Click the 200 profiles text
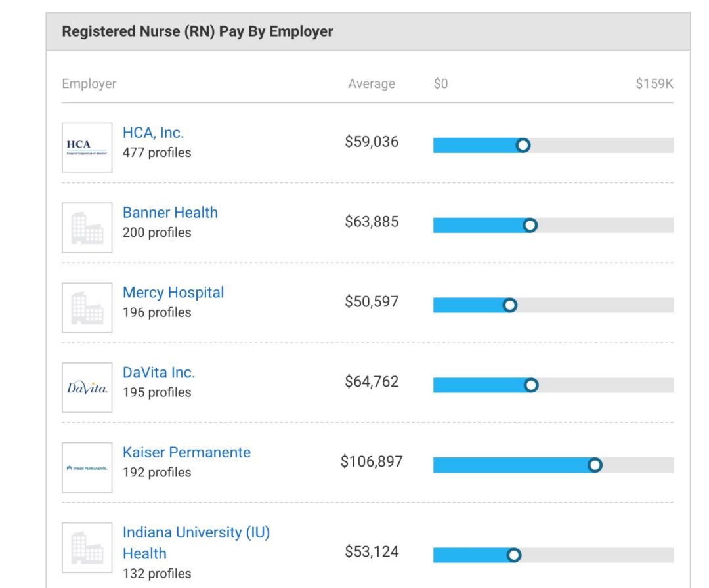Viewport: 709px width, 588px height. click(157, 233)
